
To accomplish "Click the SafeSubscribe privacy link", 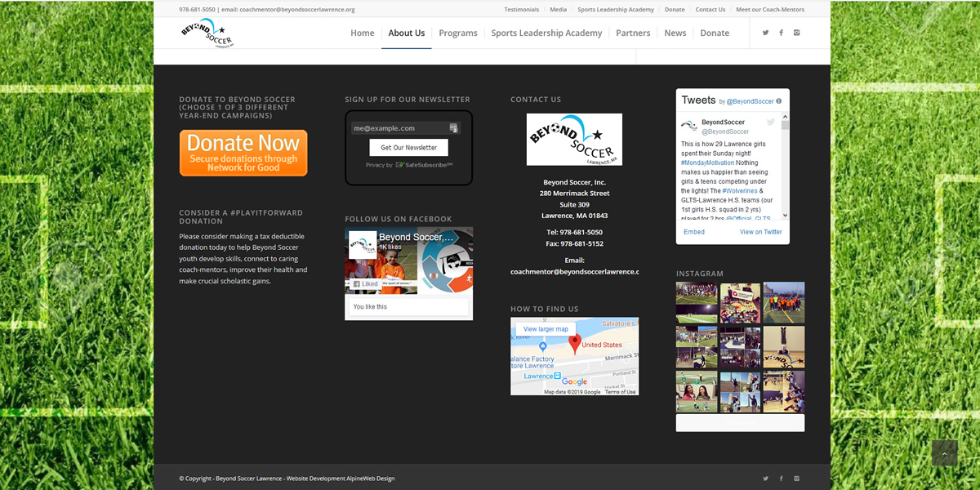I will pyautogui.click(x=424, y=165).
